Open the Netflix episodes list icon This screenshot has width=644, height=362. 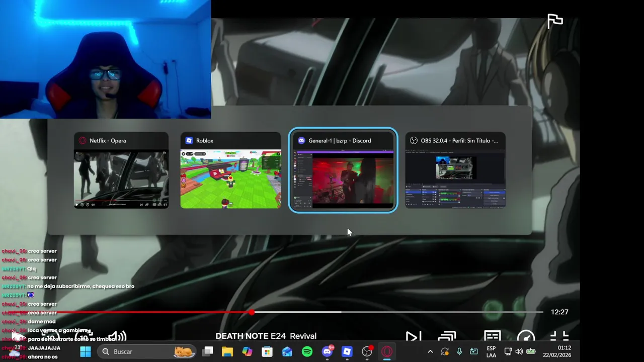(447, 336)
